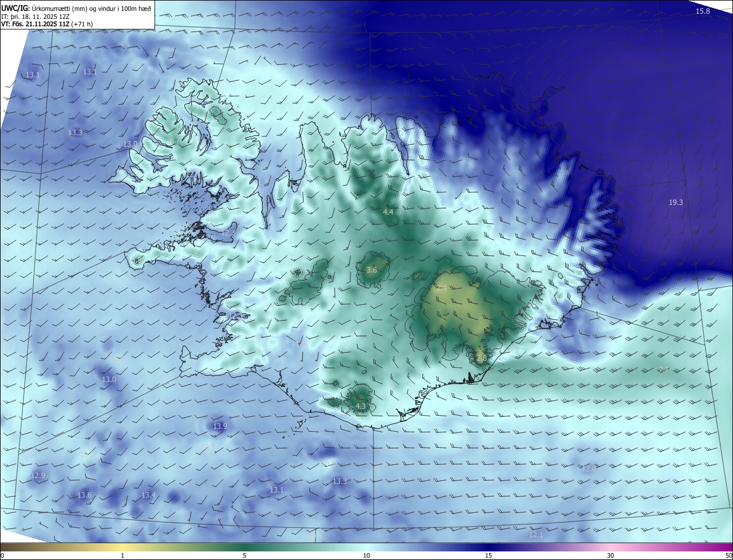The height and width of the screenshot is (560, 733).
Task: Click the '15' tick on the color scale
Action: pos(488,555)
